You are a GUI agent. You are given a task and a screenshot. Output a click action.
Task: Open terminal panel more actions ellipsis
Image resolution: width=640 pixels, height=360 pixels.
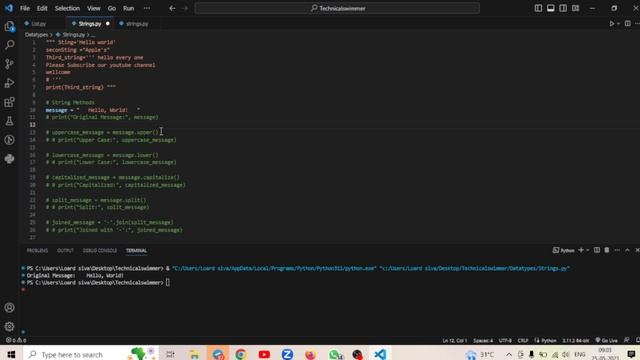[617, 250]
